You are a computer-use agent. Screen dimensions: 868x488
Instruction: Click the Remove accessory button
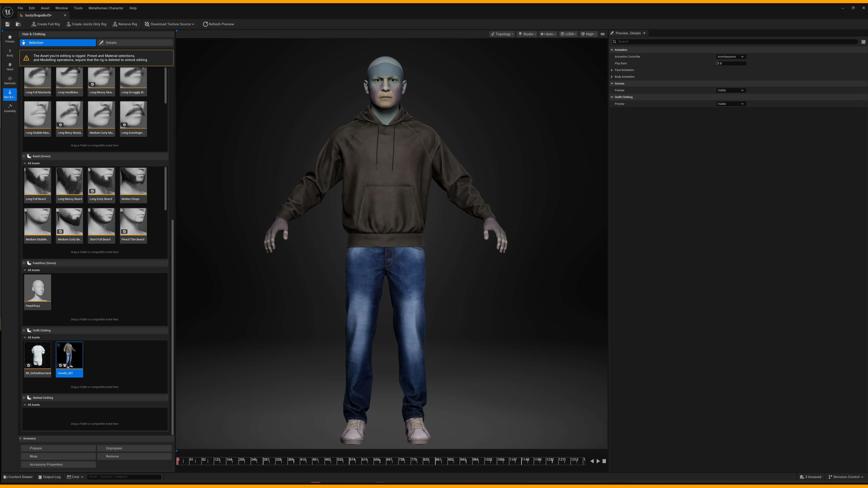[x=134, y=456]
